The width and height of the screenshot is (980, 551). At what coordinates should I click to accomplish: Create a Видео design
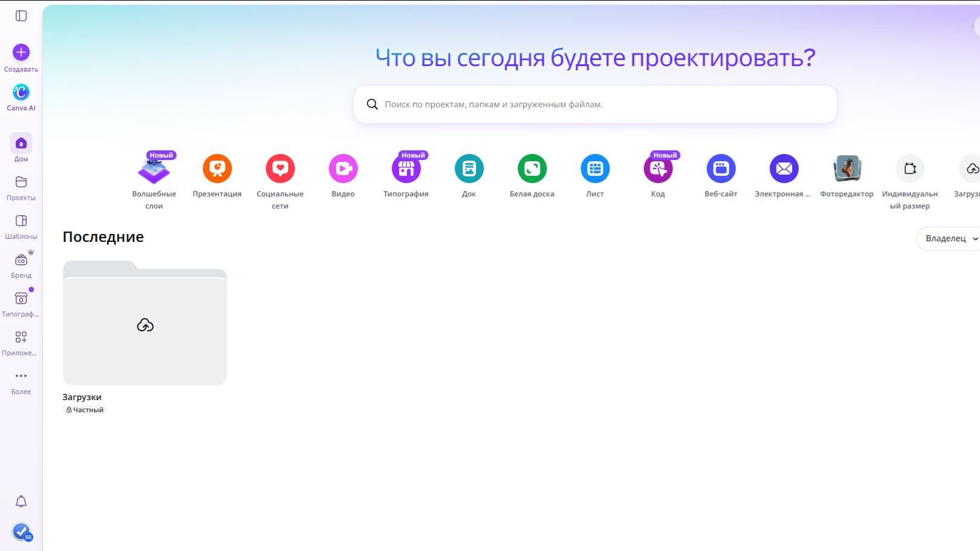343,169
